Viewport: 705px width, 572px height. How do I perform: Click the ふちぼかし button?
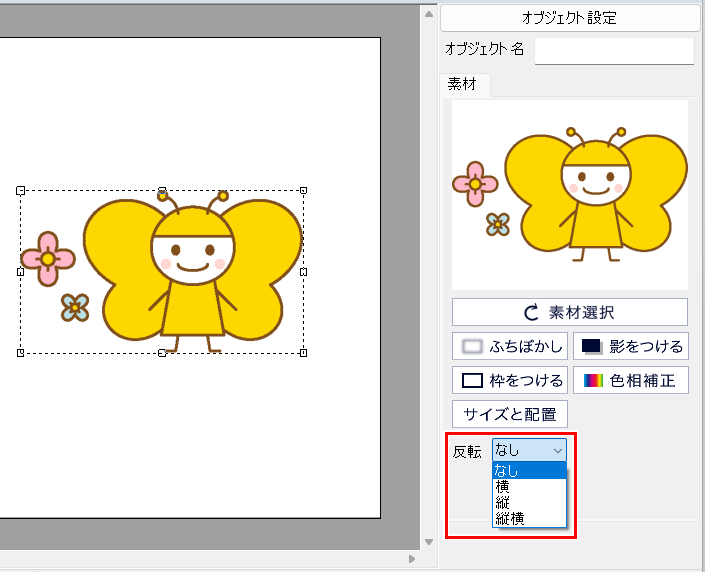click(x=510, y=346)
